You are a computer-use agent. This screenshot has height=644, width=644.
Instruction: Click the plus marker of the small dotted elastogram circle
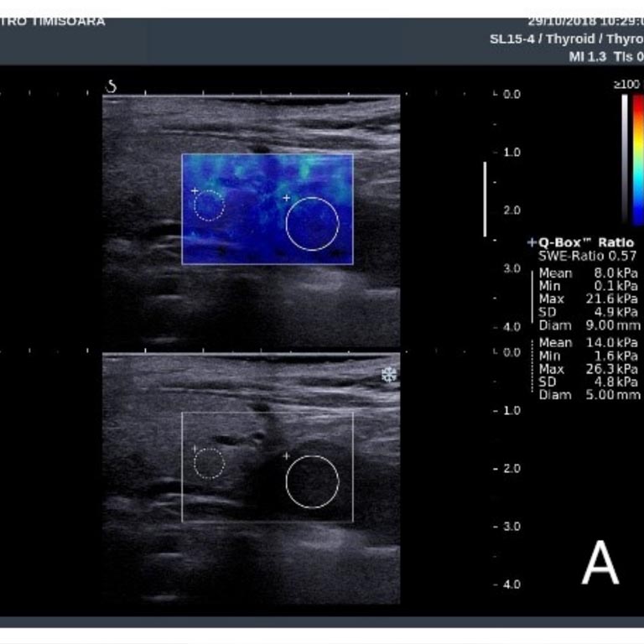tap(195, 191)
